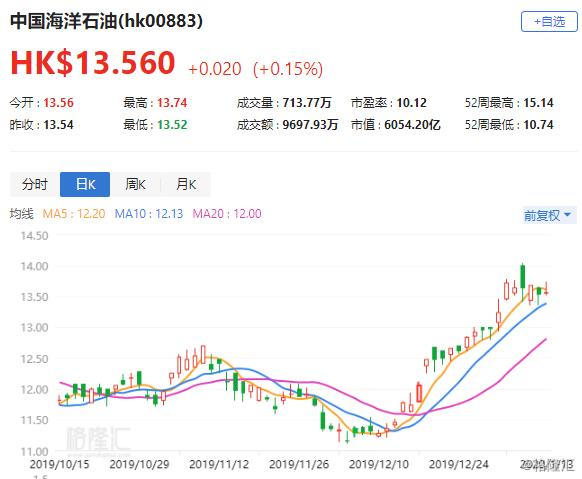Viewport: 582px width, 479px height.
Task: Select the 2019/12/24 date marker on axis
Action: point(459,464)
